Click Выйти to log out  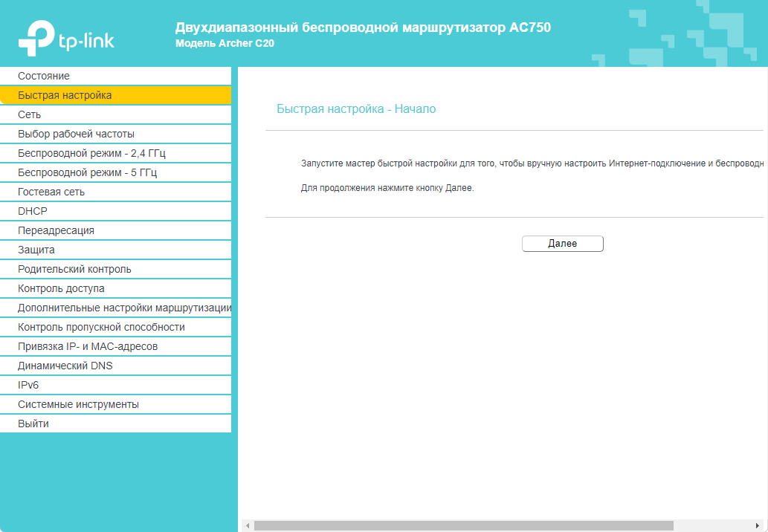[x=33, y=424]
